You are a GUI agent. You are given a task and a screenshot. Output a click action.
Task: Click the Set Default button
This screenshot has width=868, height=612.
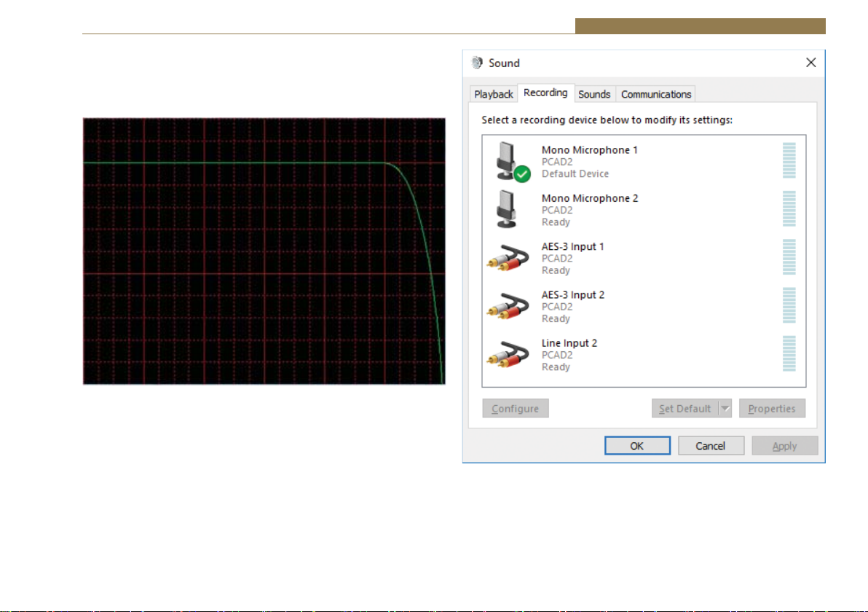pyautogui.click(x=684, y=408)
